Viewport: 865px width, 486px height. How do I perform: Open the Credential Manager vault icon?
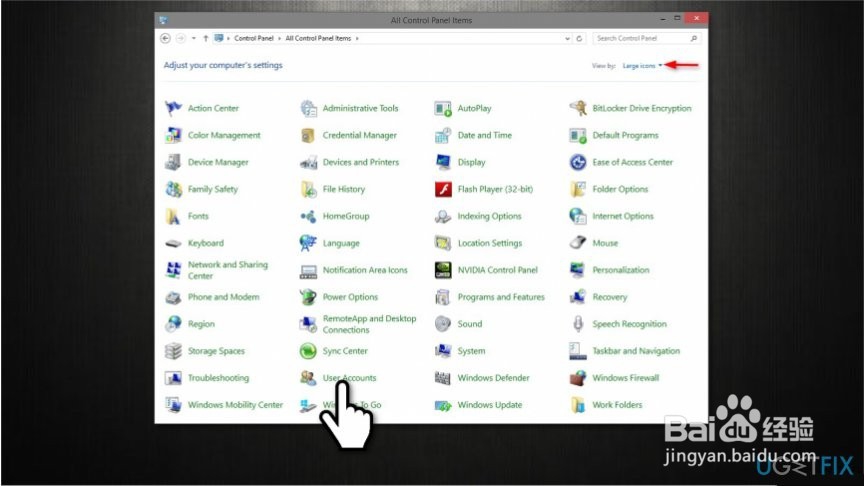[x=308, y=135]
